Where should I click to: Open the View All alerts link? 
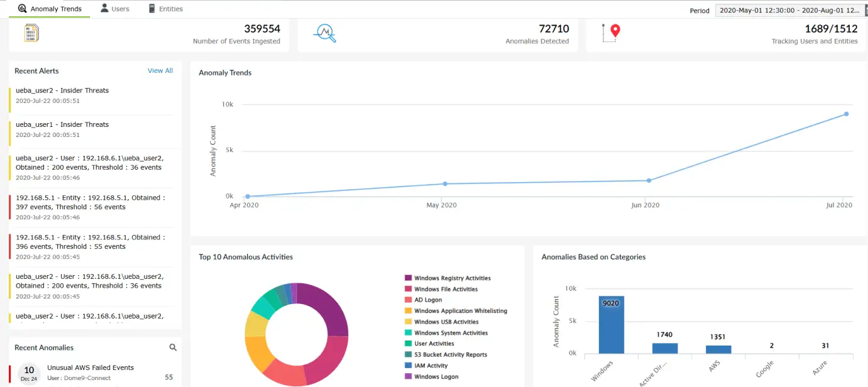[160, 71]
